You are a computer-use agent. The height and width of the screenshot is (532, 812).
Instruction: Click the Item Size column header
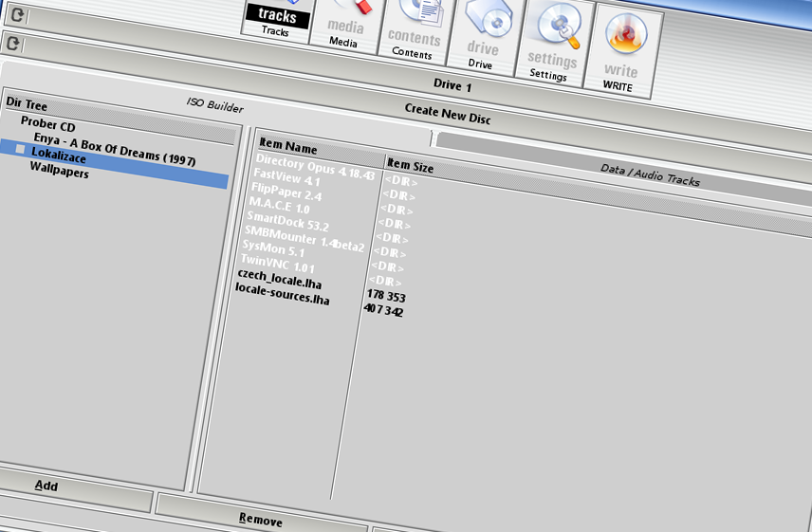tap(410, 165)
